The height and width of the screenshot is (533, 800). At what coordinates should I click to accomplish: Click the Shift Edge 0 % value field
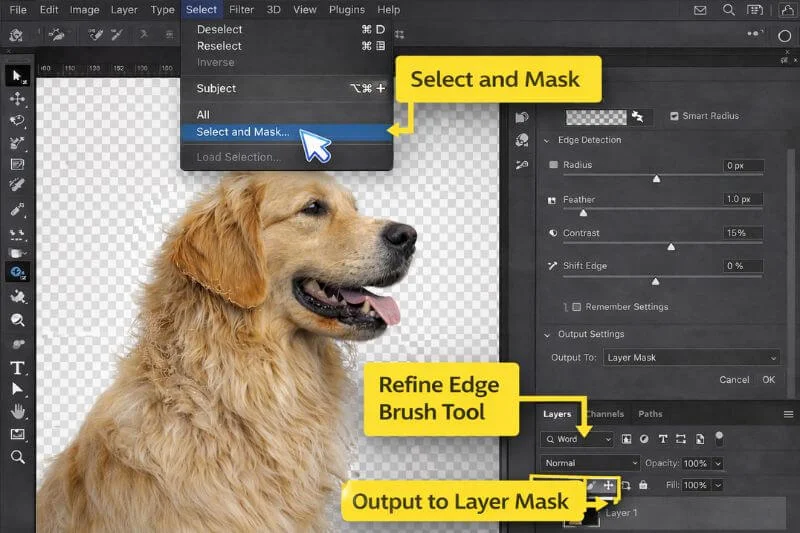[x=743, y=266]
